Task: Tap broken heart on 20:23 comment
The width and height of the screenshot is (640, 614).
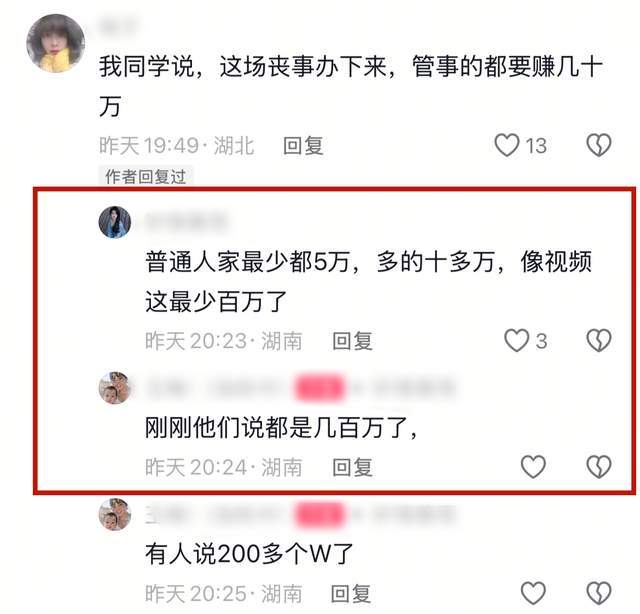Action: point(599,340)
